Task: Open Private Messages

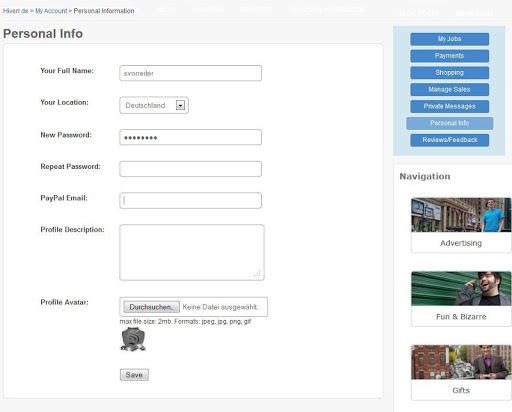Action: 450,106
